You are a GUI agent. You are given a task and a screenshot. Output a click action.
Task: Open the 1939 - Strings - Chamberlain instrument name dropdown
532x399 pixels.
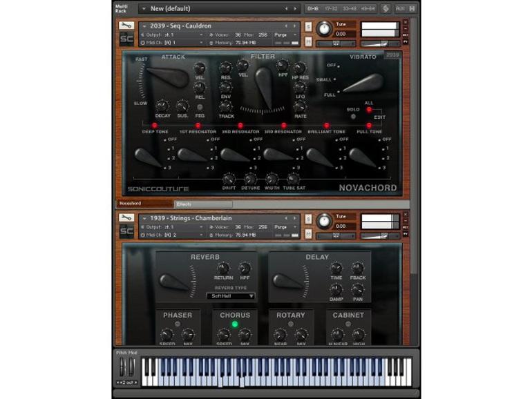[x=144, y=218]
